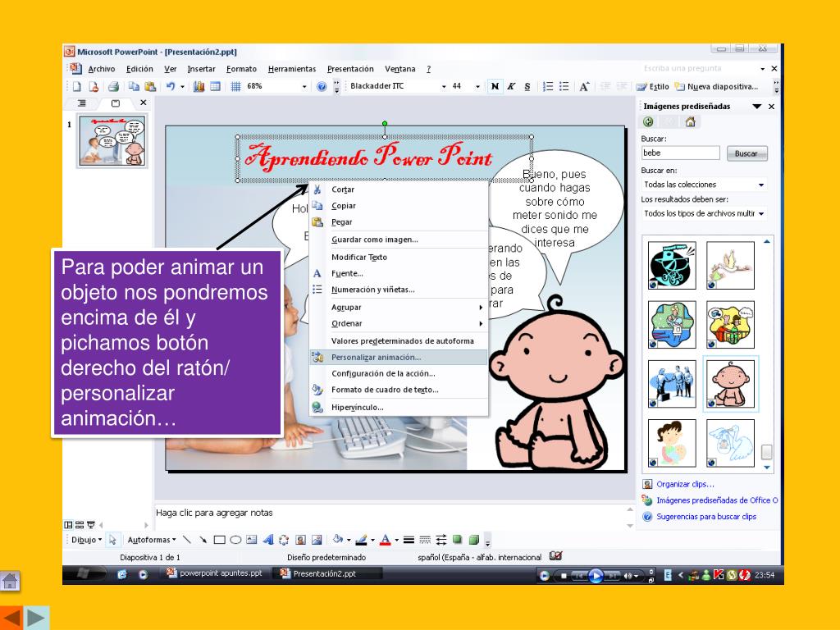Switch to the outline tab in slide pane
Screen dimensions: 840x630
coord(82,103)
